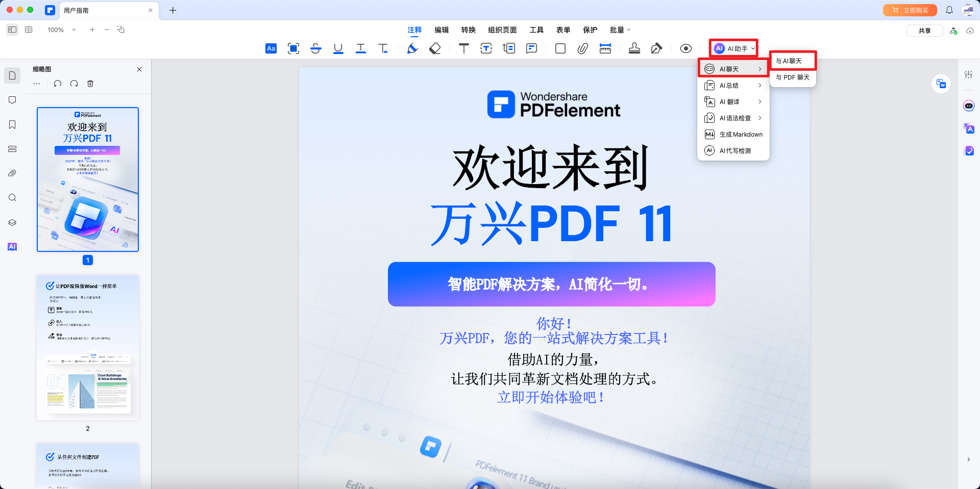Image resolution: width=980 pixels, height=489 pixels.
Task: Switch to the 编辑 tab
Action: (442, 30)
